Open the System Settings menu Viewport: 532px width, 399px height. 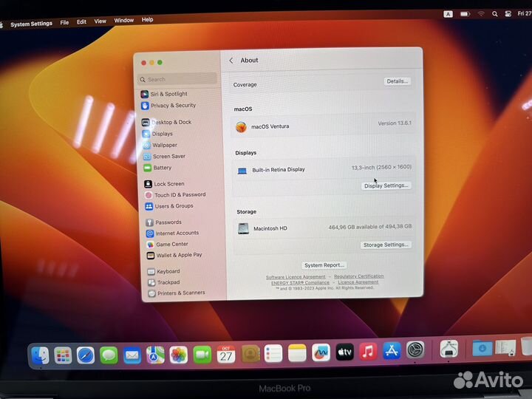31,24
